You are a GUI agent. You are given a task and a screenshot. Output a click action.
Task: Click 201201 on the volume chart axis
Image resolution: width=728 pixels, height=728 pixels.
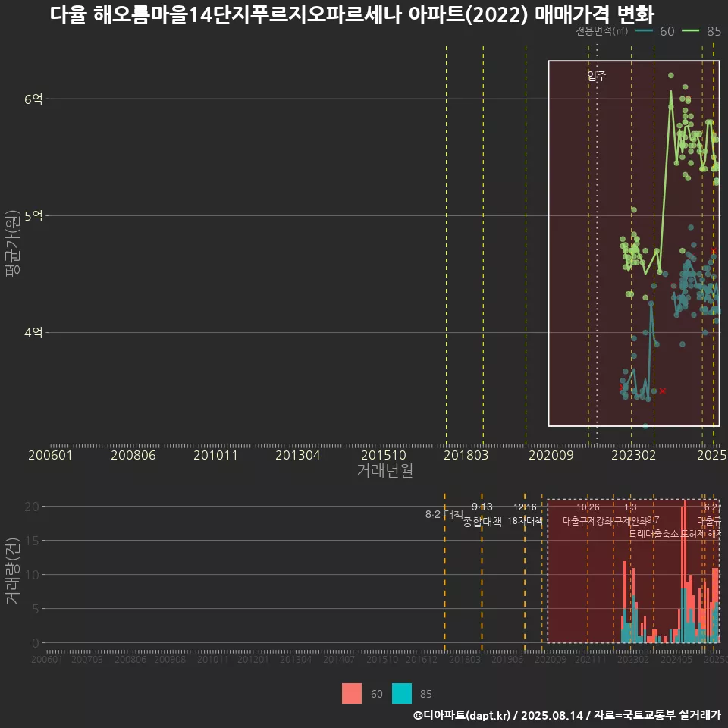[x=253, y=659]
